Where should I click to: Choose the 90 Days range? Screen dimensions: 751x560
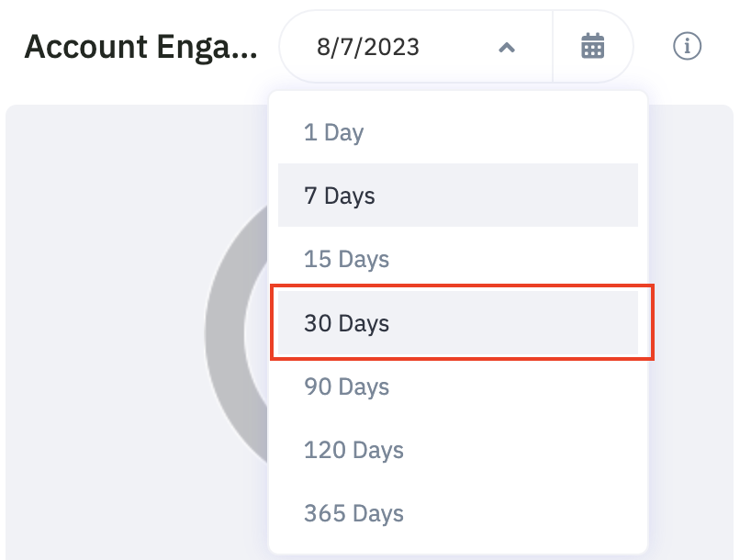pos(458,386)
